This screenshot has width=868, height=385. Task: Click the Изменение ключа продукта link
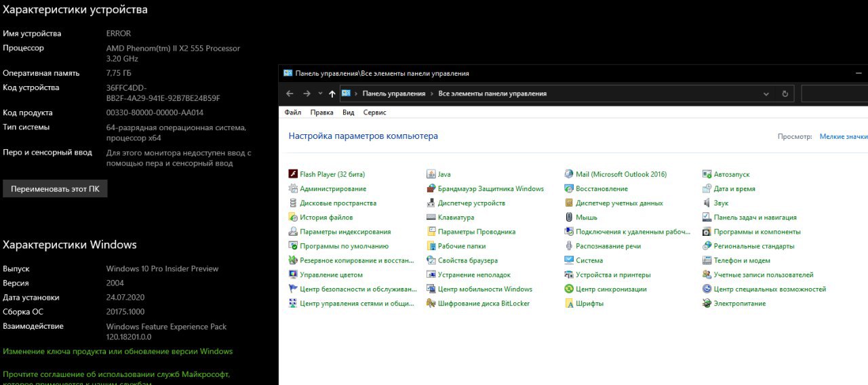tap(117, 351)
